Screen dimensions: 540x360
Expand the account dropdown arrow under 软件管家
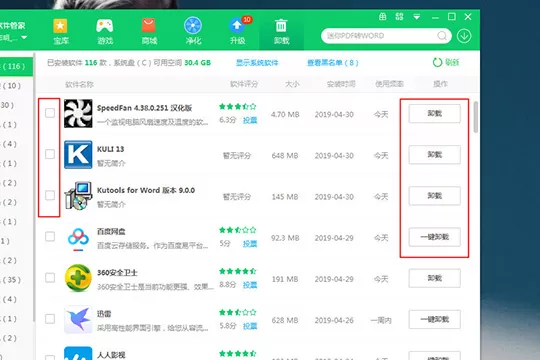[24, 37]
